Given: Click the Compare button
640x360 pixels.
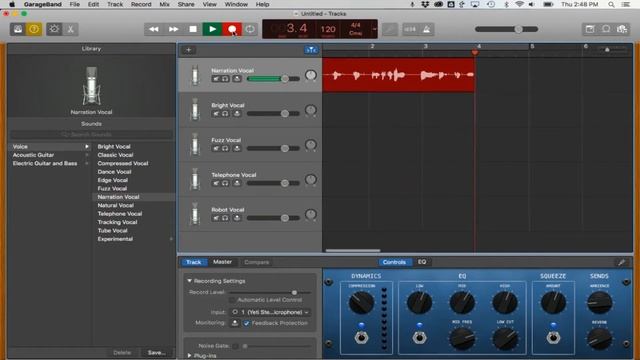Looking at the screenshot, I should (256, 262).
